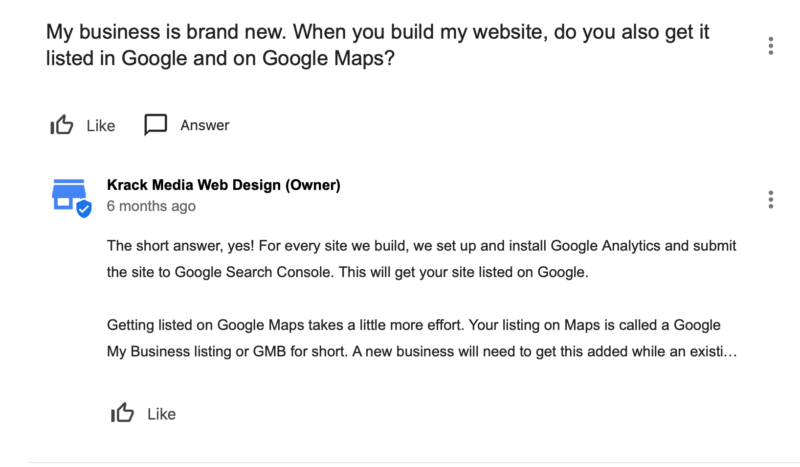
Task: Open the three-dot menu for the owner's answer
Action: (x=770, y=199)
